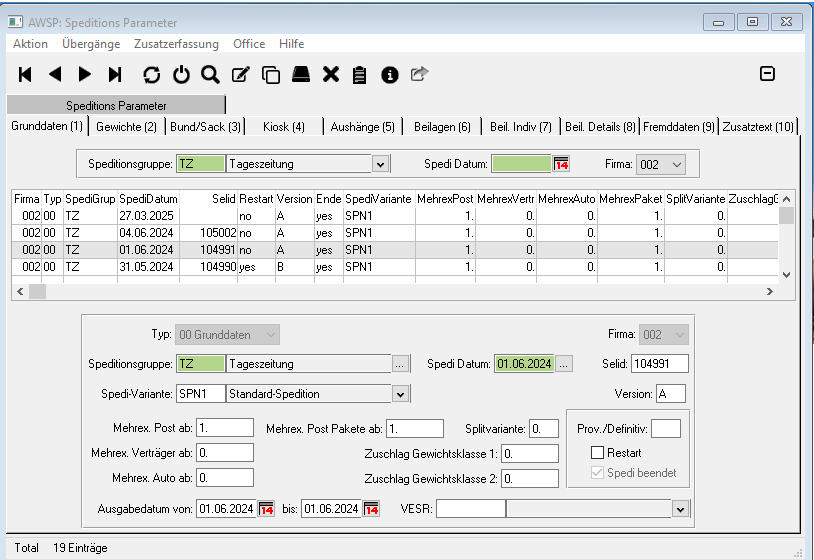Enable the Restart checkbox

tap(597, 453)
